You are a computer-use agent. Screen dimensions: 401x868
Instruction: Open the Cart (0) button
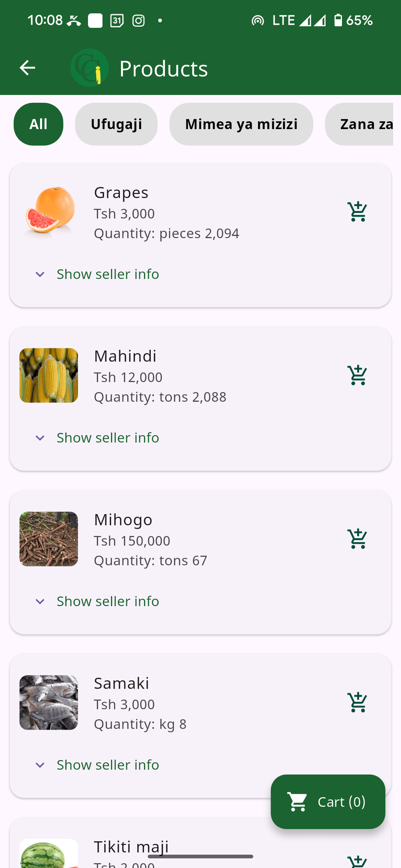pyautogui.click(x=328, y=802)
